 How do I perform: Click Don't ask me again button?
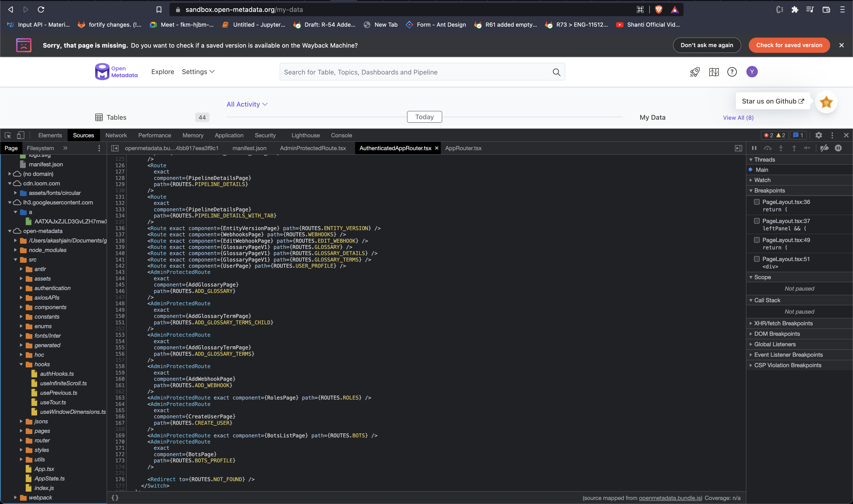point(707,45)
